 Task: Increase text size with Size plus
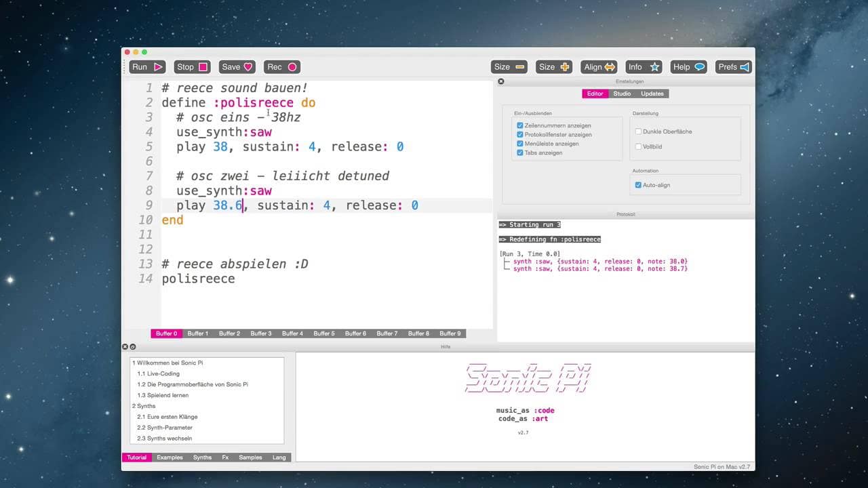[554, 67]
